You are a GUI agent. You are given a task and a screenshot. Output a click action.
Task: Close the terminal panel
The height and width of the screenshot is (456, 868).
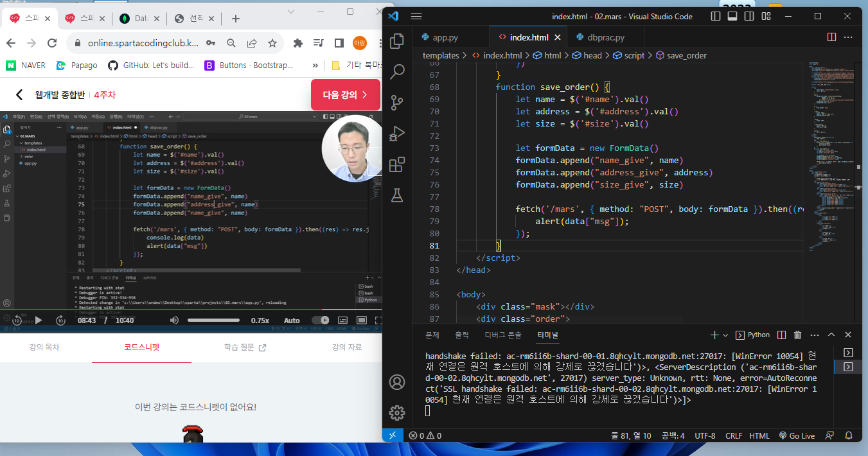click(x=848, y=335)
